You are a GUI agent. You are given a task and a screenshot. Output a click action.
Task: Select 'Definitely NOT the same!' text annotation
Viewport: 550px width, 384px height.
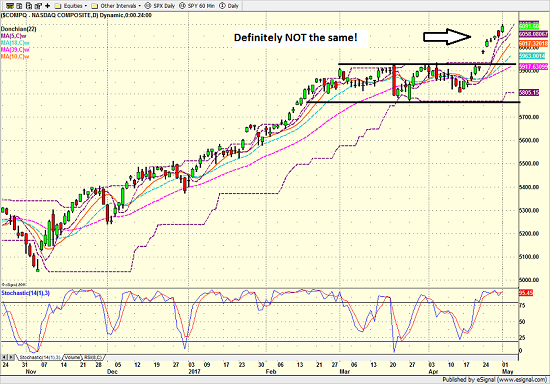(295, 38)
